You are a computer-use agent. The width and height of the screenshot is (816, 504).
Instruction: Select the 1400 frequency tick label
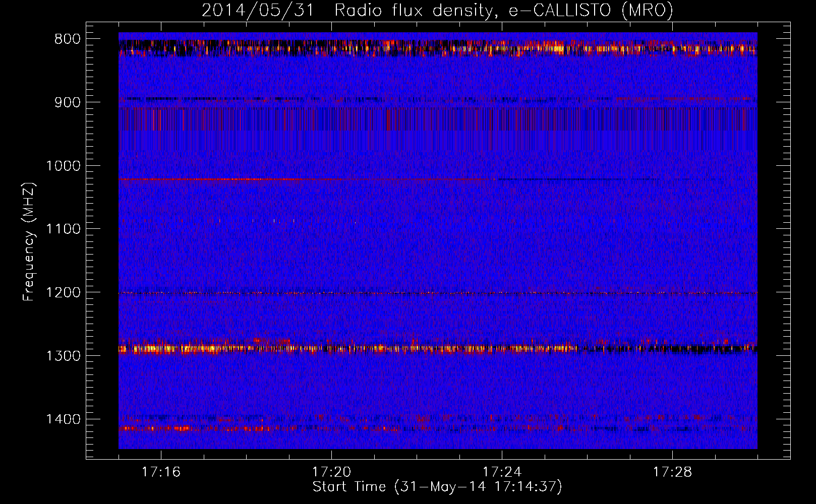63,419
